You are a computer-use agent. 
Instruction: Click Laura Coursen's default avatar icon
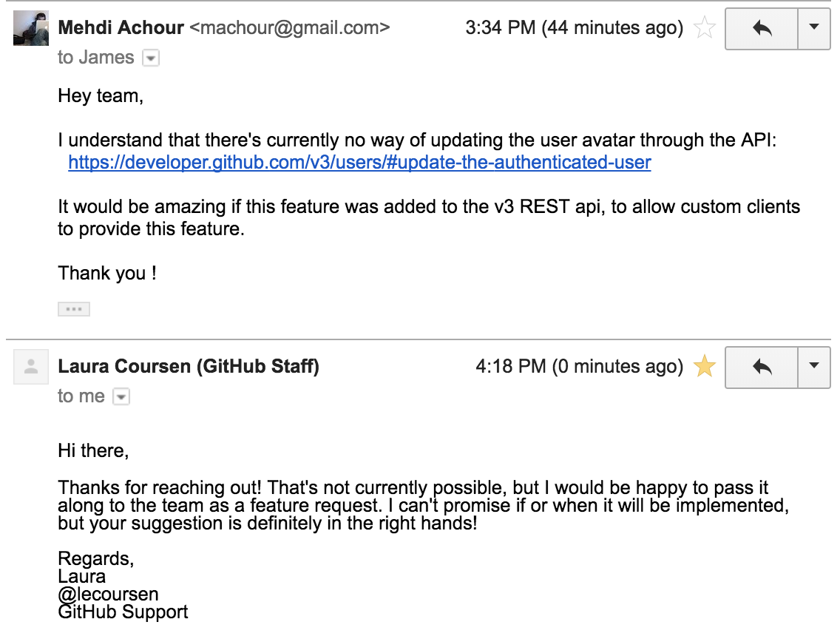[31, 367]
